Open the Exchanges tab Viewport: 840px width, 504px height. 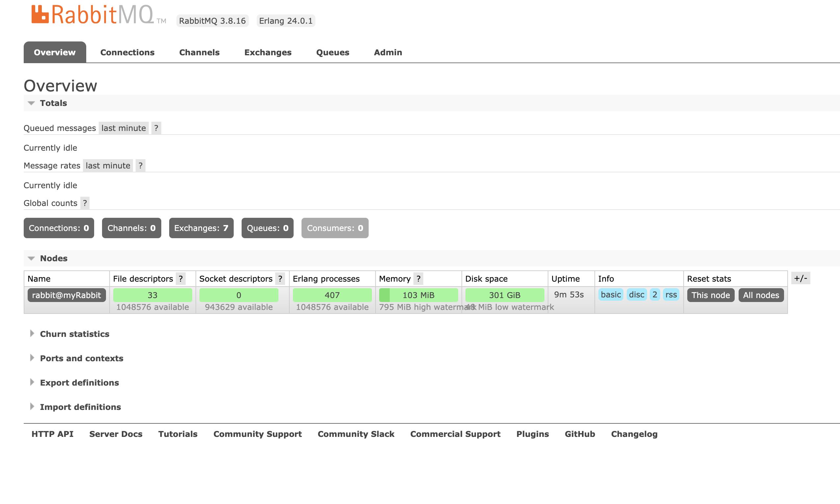click(x=268, y=52)
